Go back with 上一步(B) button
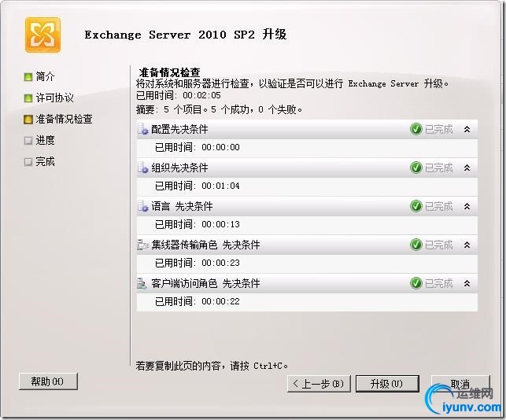Image resolution: width=506 pixels, height=420 pixels. 319,384
